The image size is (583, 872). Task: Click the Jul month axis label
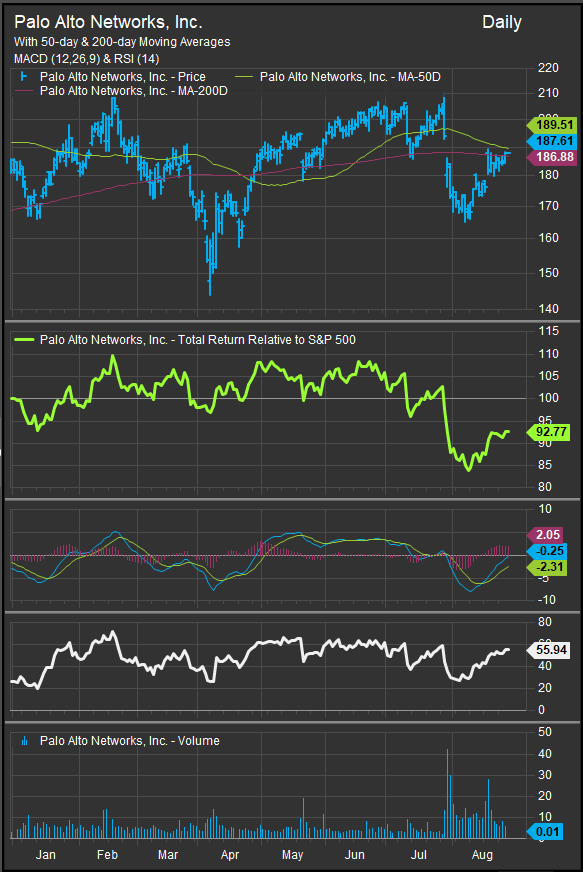(418, 855)
